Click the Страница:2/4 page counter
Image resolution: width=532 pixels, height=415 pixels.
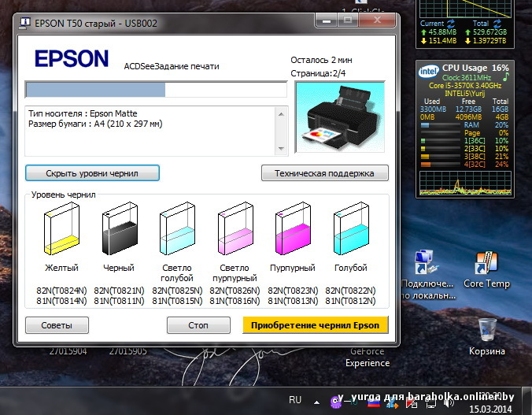point(318,73)
